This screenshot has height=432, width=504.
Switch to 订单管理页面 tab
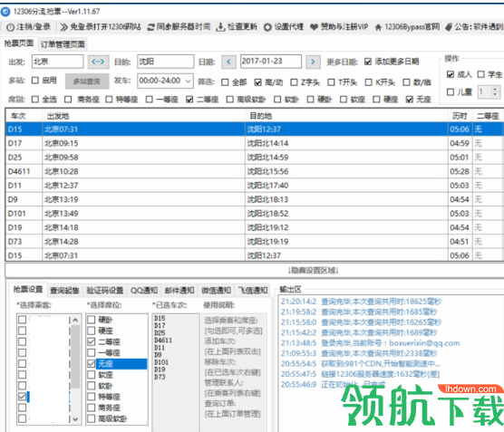[63, 44]
